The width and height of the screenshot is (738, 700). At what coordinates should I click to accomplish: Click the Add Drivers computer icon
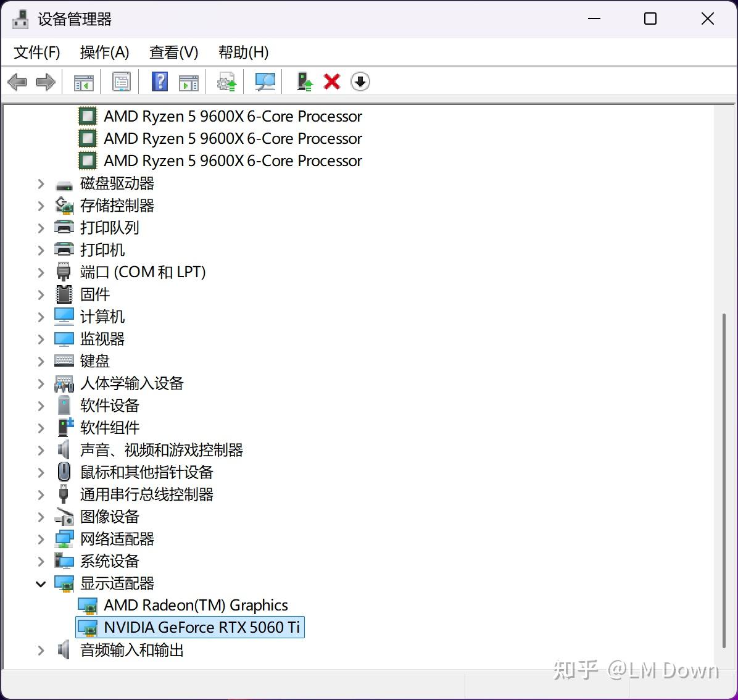click(304, 81)
